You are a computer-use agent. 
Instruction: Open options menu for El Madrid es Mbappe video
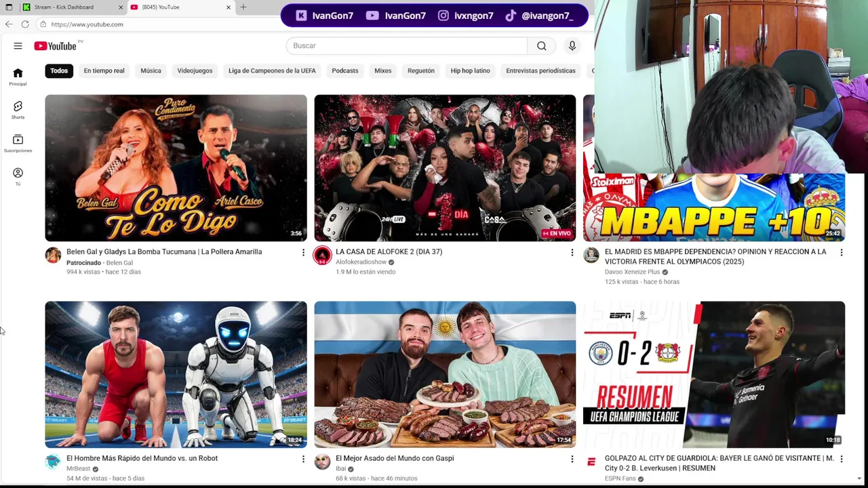coord(842,252)
